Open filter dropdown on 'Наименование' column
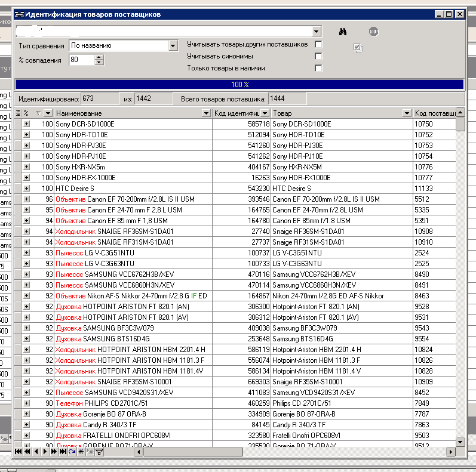Viewport: 476px width, 472px height. point(206,113)
